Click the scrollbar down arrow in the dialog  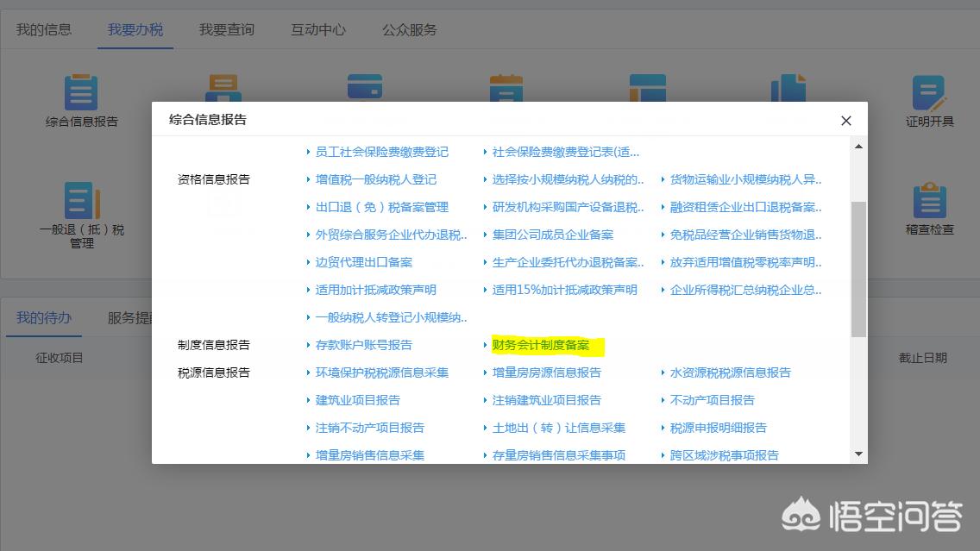tap(858, 453)
